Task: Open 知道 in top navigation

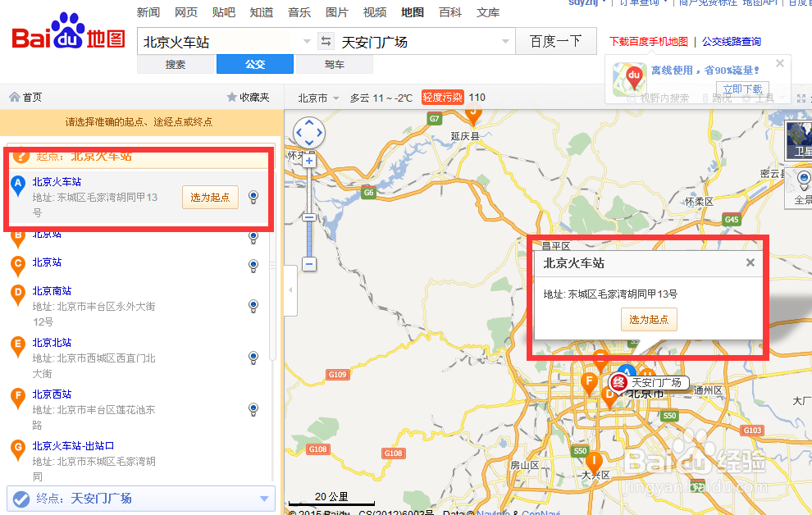Action: click(262, 12)
